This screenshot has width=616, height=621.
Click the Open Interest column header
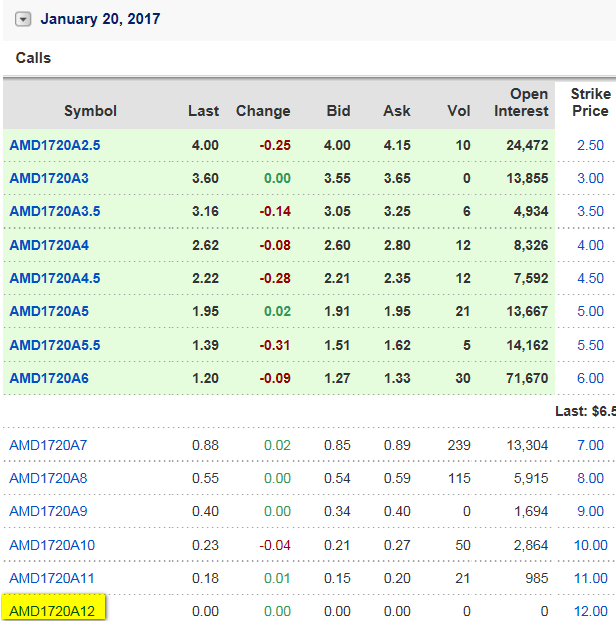[521, 102]
